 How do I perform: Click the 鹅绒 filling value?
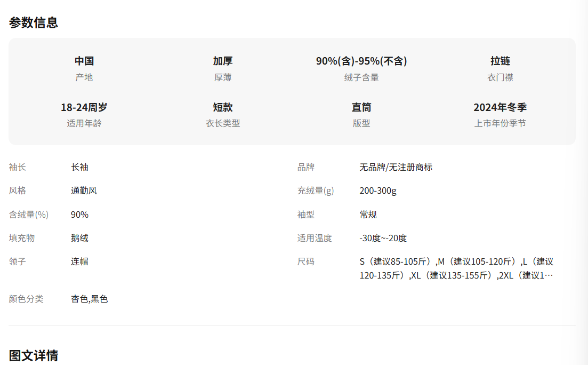coord(79,238)
